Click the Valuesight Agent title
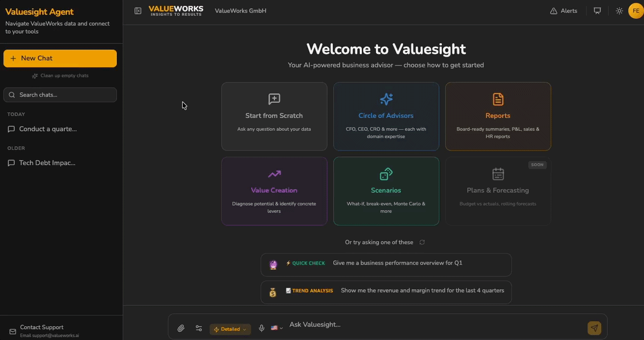Viewport: 644px width, 340px height. point(39,12)
